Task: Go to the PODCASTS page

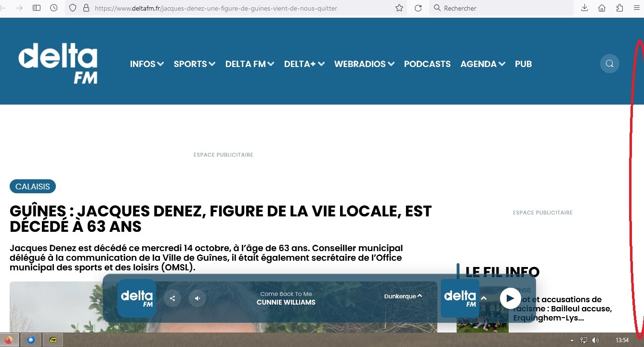Action: [x=427, y=64]
